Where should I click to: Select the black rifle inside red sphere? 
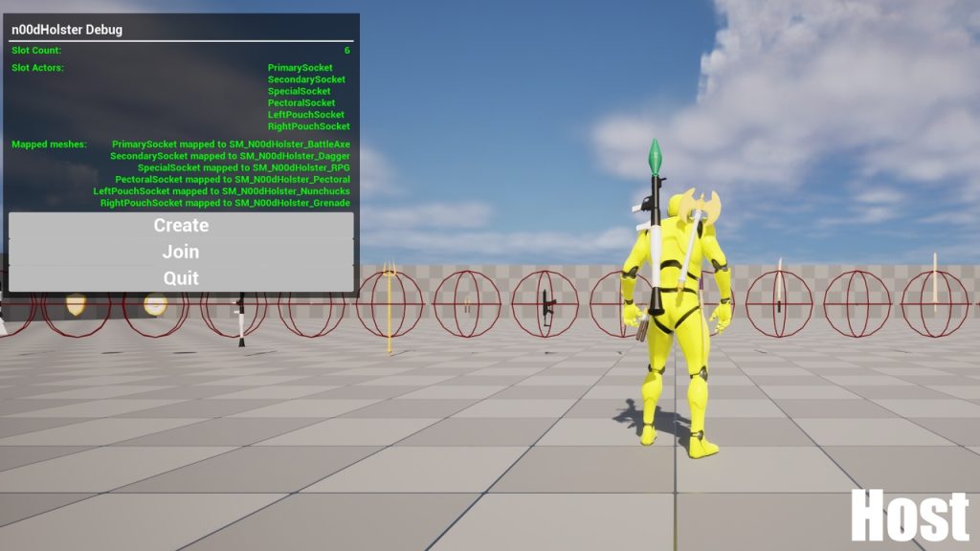pyautogui.click(x=547, y=304)
